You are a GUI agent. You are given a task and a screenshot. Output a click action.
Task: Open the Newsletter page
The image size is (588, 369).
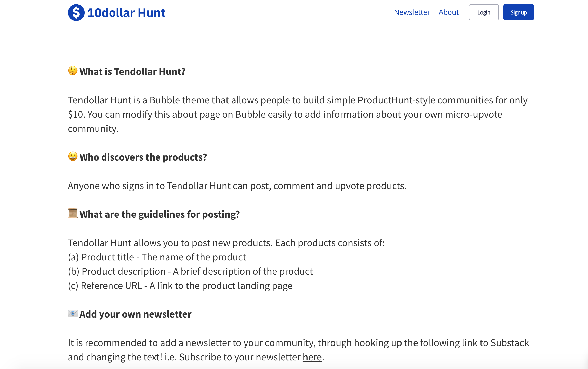412,12
